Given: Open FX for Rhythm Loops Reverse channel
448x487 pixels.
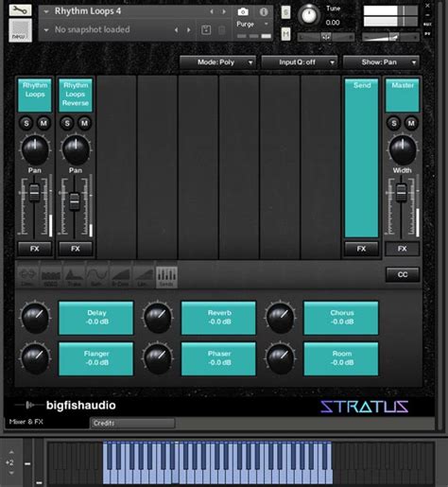Looking at the screenshot, I should tap(76, 249).
